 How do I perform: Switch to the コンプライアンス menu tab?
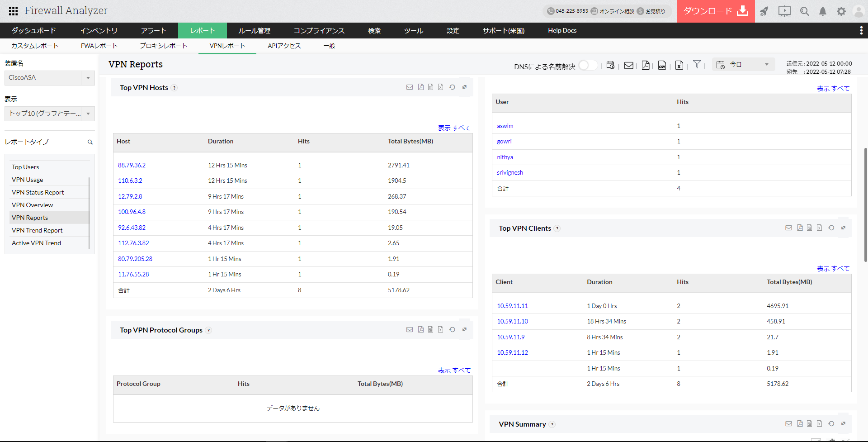coord(319,31)
